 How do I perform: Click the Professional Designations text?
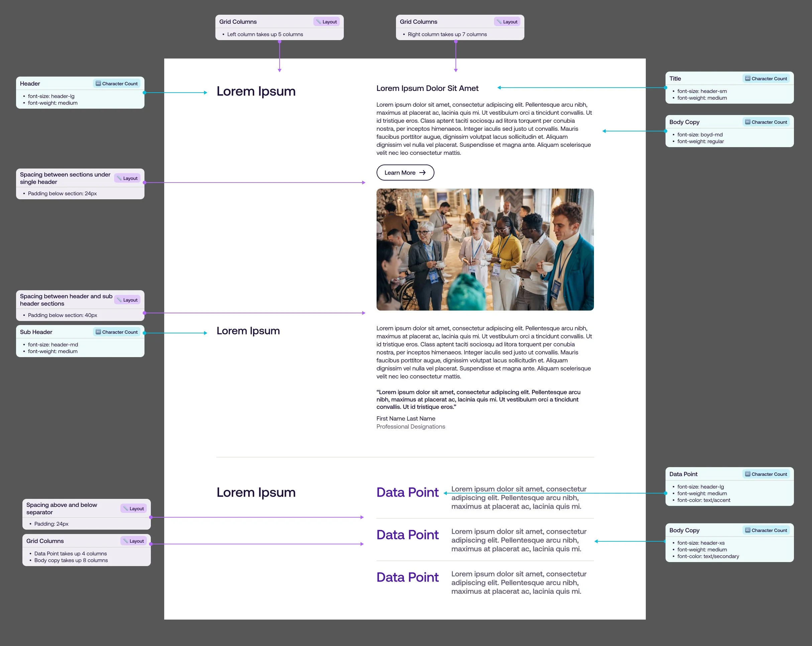[x=411, y=427]
